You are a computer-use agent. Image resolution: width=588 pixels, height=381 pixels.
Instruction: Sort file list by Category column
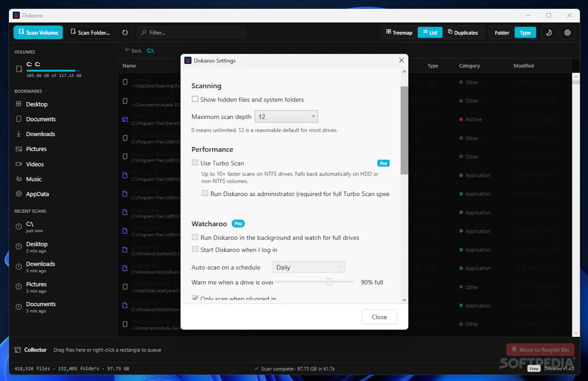(469, 66)
